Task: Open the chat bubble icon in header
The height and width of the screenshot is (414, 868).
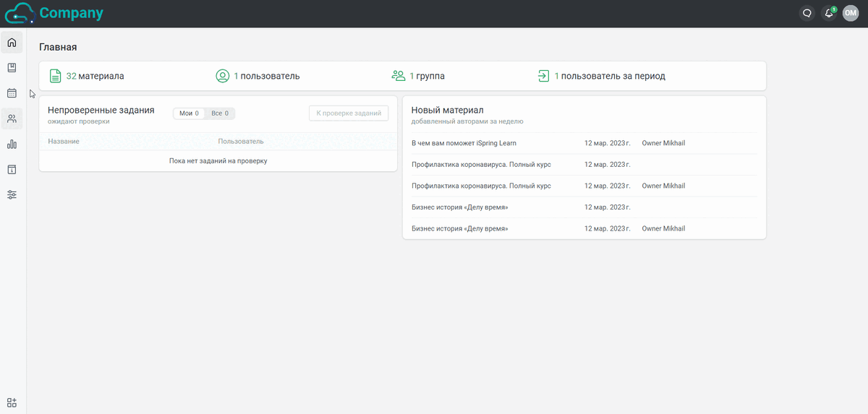Action: (807, 13)
